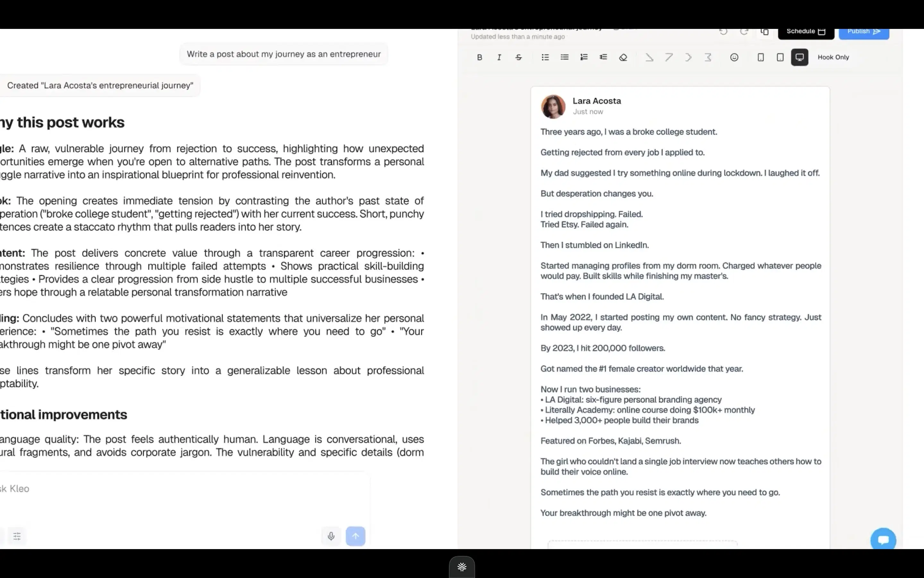This screenshot has width=924, height=578.
Task: Open Lara Acosta's profile picture
Action: [x=553, y=107]
